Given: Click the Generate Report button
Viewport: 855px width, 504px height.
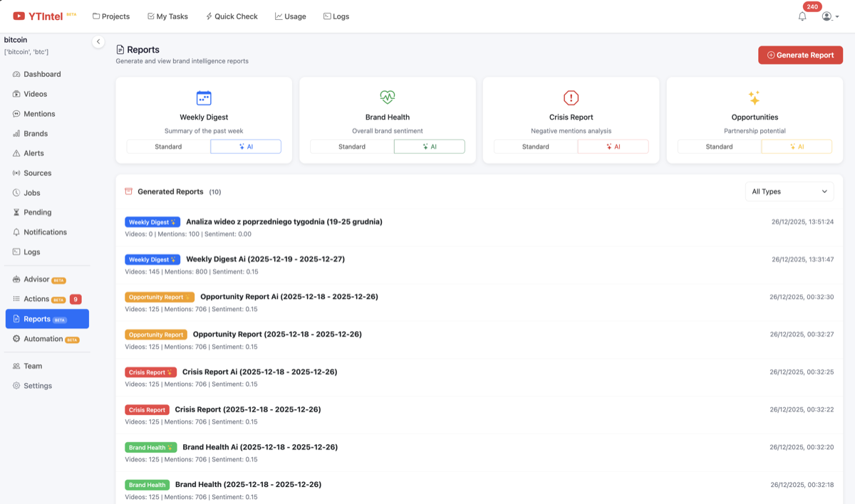Looking at the screenshot, I should tap(800, 55).
